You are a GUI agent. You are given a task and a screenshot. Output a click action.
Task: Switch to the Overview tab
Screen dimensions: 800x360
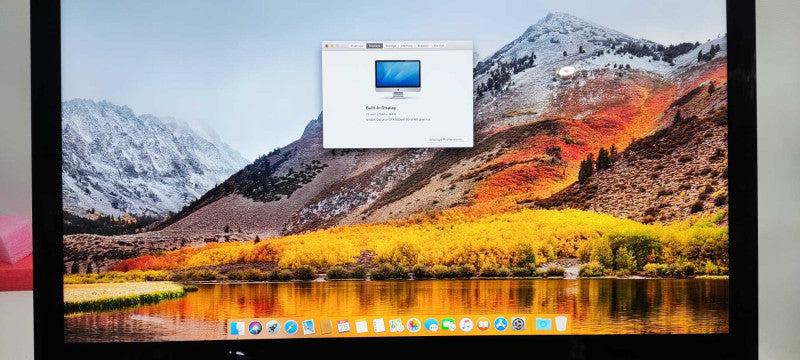357,46
